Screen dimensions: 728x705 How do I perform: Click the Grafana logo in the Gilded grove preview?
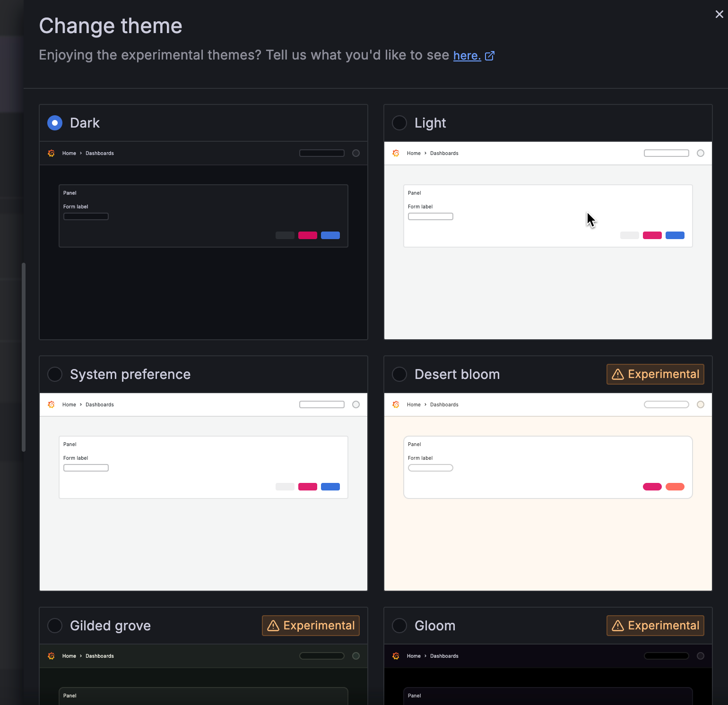(51, 656)
